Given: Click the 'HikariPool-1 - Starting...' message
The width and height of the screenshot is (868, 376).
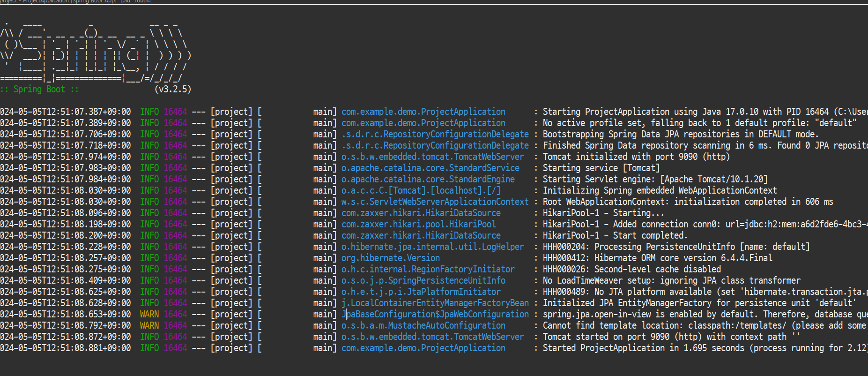Looking at the screenshot, I should 603,213.
